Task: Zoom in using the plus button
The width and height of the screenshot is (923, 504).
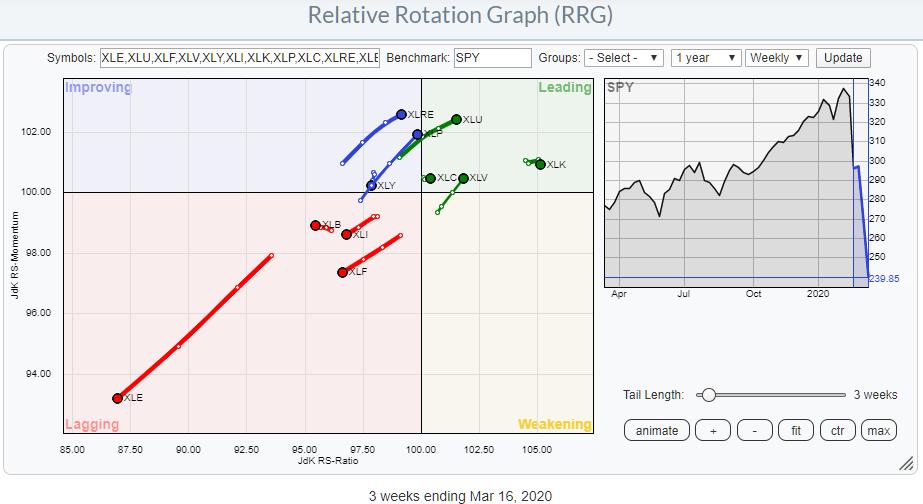Action: [713, 431]
